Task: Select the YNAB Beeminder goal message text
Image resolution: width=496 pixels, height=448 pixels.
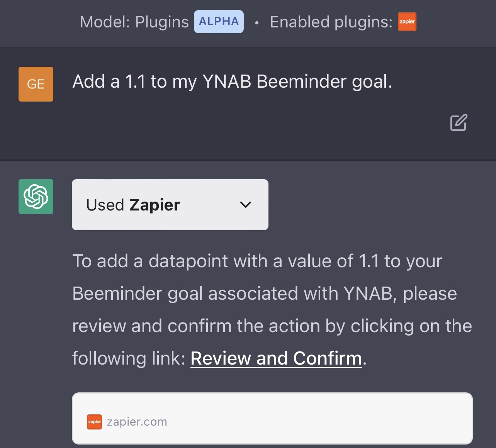Action: pyautogui.click(x=232, y=81)
